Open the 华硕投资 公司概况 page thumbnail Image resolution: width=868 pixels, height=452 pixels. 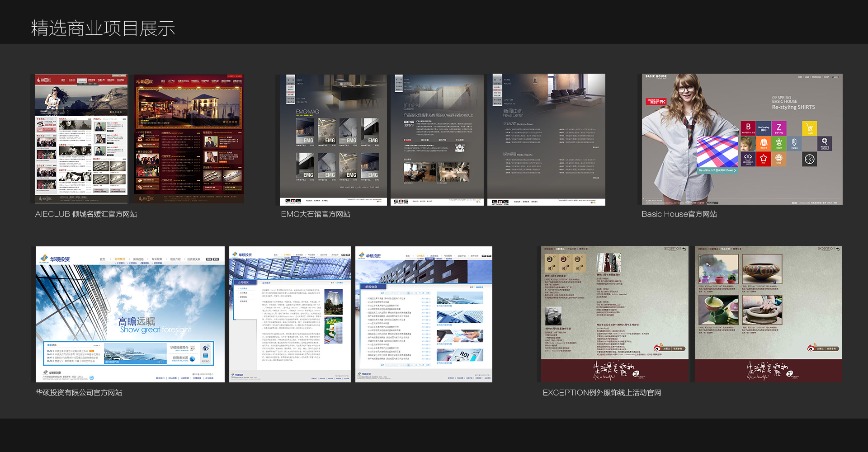[290, 314]
